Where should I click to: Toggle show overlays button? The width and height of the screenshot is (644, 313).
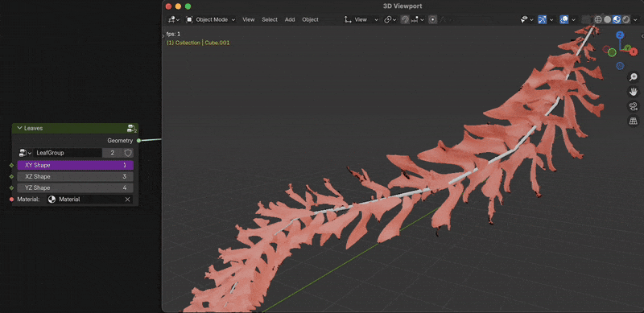(x=564, y=19)
